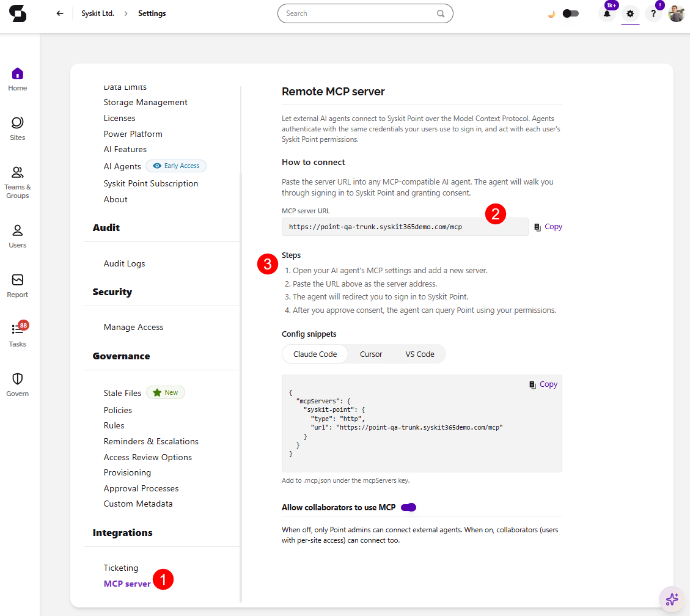Click the JSON config snippet code block
Image resolution: width=690 pixels, height=616 pixels.
[422, 424]
